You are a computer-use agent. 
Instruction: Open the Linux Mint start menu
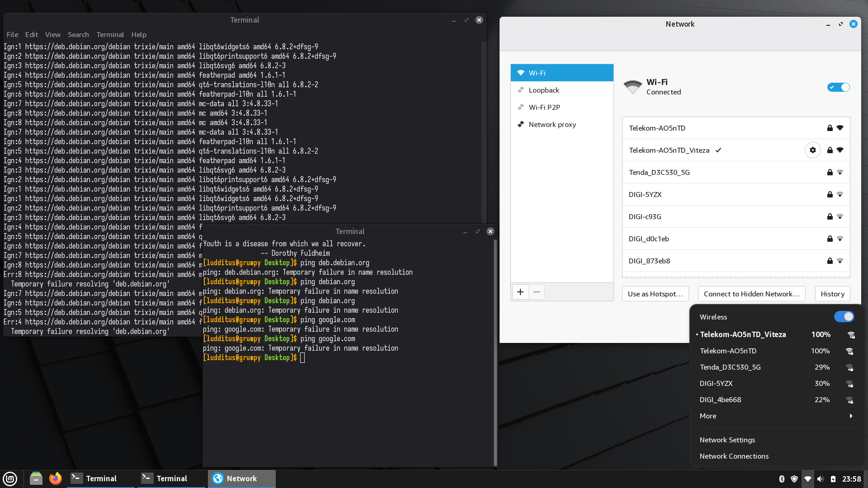[10, 479]
